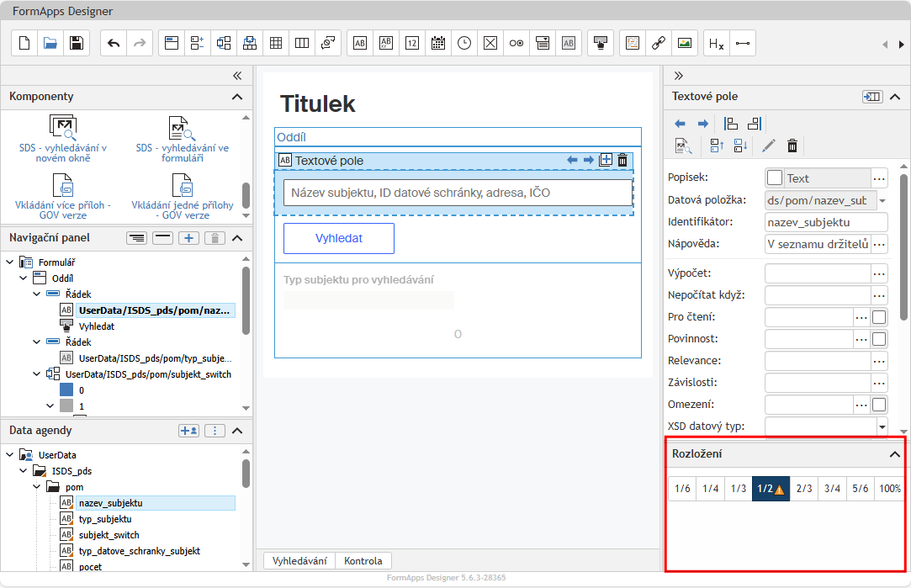Insert a hyperlink using the chain icon
911x588 pixels.
pos(659,43)
